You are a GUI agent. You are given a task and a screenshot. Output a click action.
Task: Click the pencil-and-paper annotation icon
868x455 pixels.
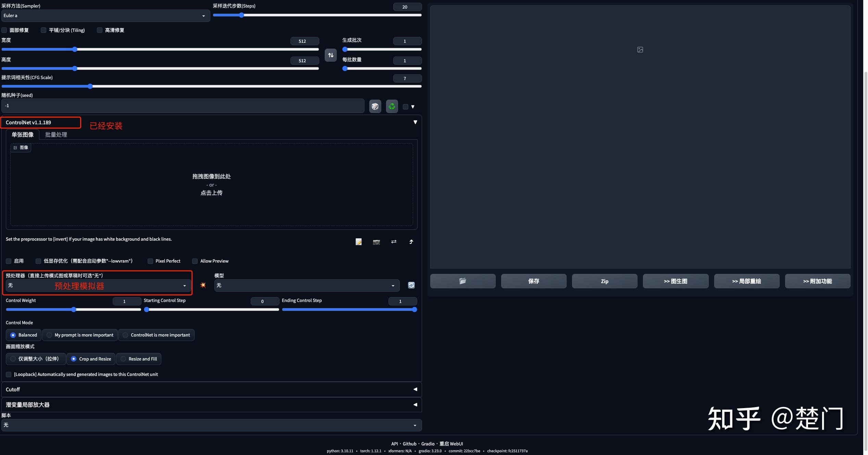(358, 242)
